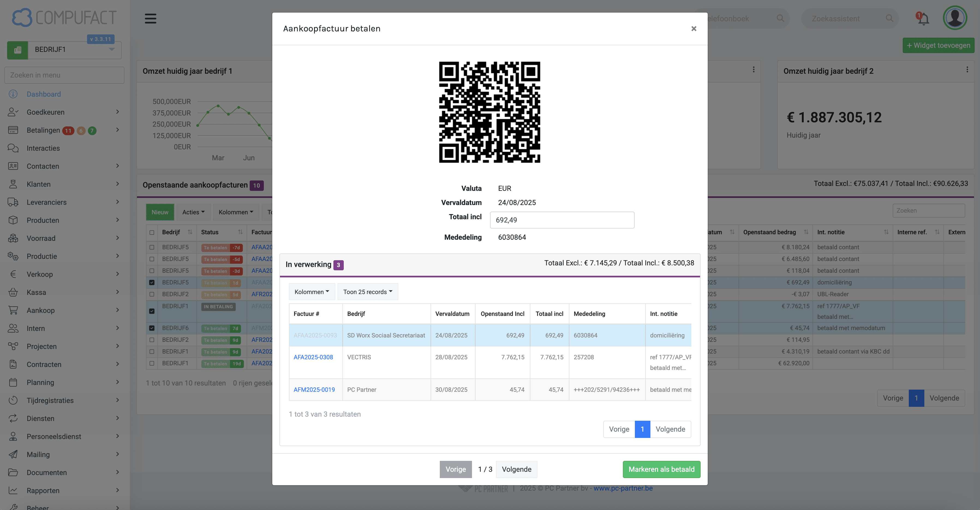The height and width of the screenshot is (510, 980).
Task: Click the Tijdregistraties clock icon
Action: click(13, 401)
